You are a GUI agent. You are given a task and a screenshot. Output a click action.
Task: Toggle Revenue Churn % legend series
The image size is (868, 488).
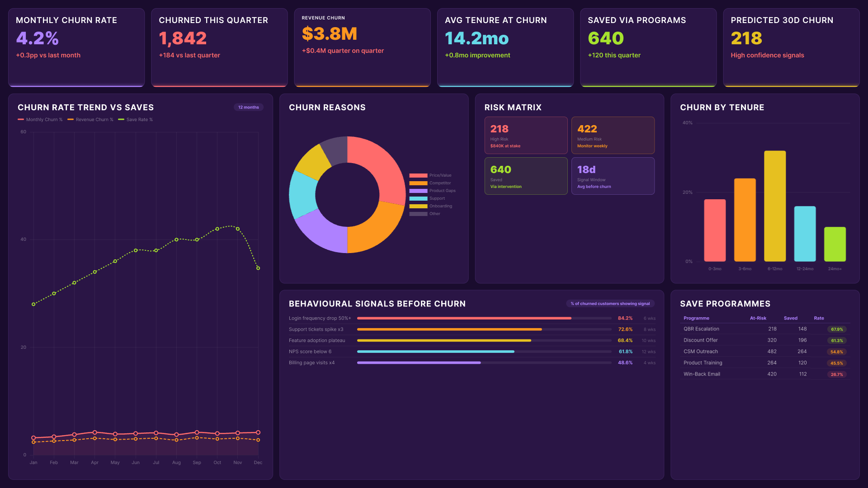point(90,120)
